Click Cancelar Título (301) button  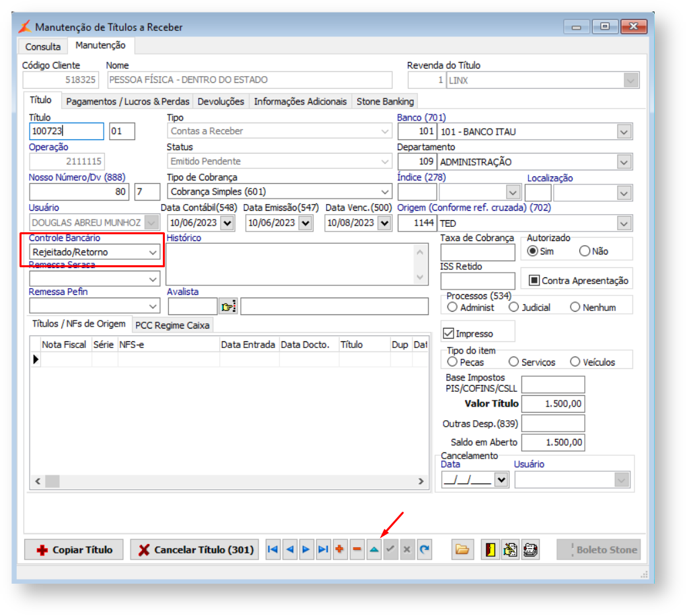click(195, 550)
